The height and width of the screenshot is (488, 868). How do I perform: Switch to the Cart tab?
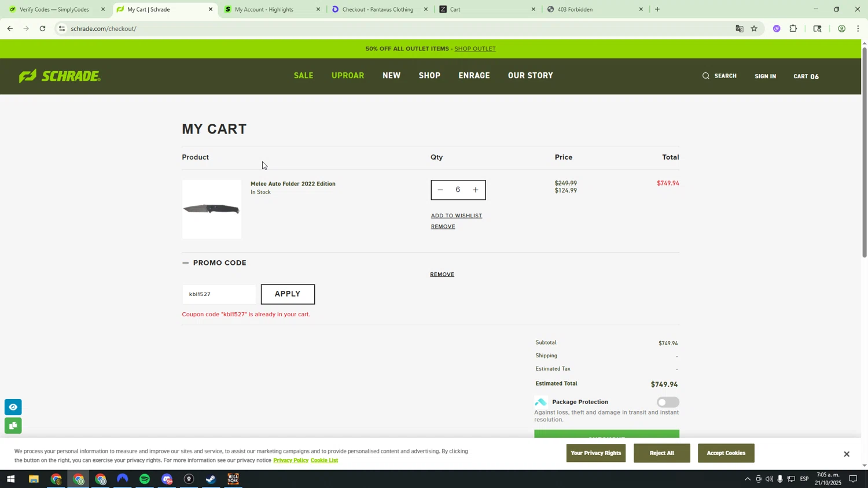click(x=486, y=9)
